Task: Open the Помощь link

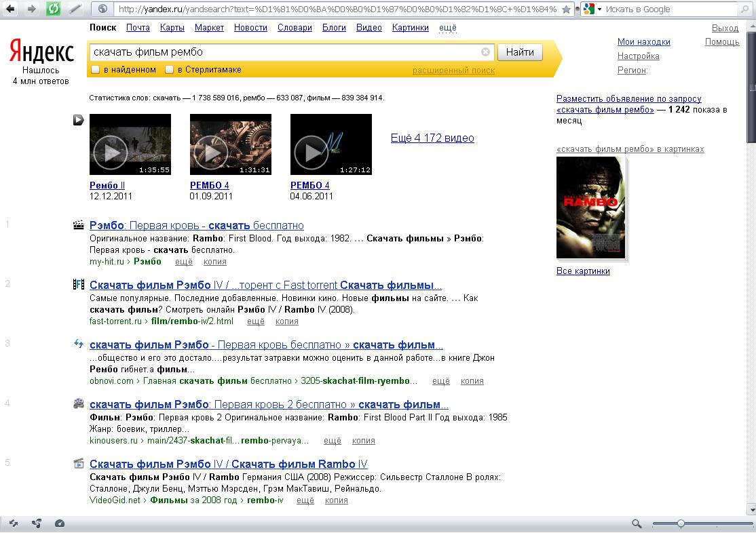Action: click(x=722, y=42)
